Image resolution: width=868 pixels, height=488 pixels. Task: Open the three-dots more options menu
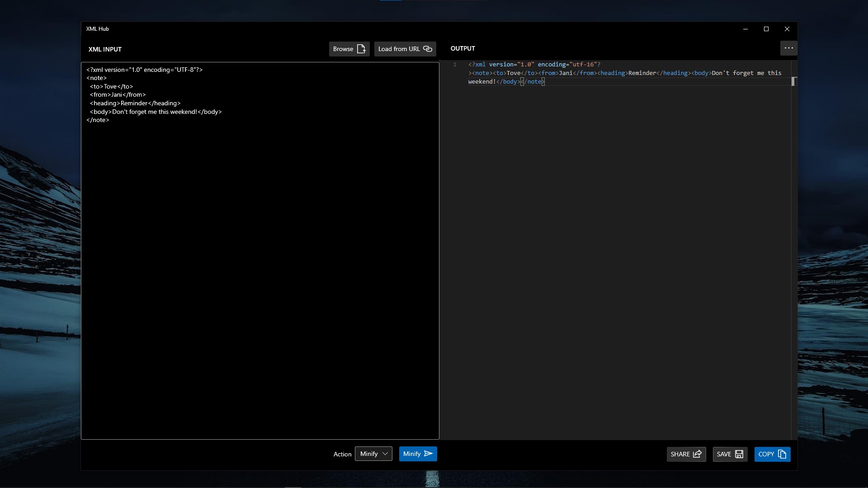(x=788, y=48)
